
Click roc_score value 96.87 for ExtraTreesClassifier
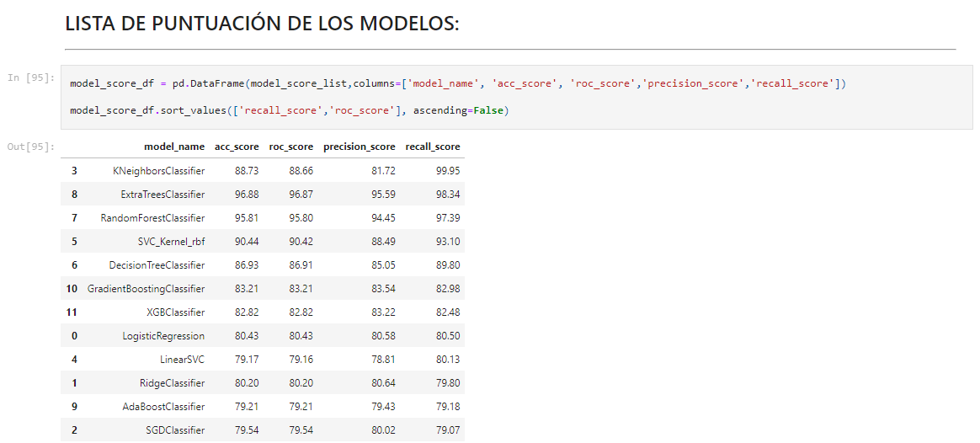point(301,195)
